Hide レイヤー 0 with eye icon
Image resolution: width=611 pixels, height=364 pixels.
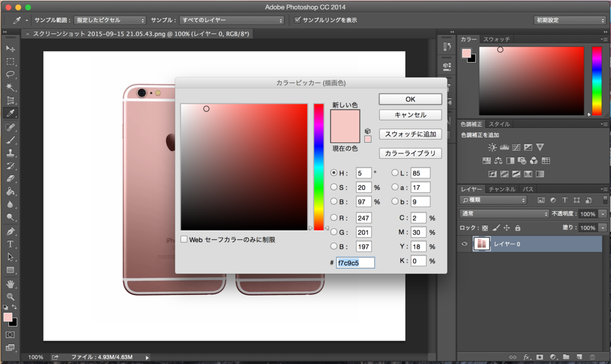coord(464,244)
